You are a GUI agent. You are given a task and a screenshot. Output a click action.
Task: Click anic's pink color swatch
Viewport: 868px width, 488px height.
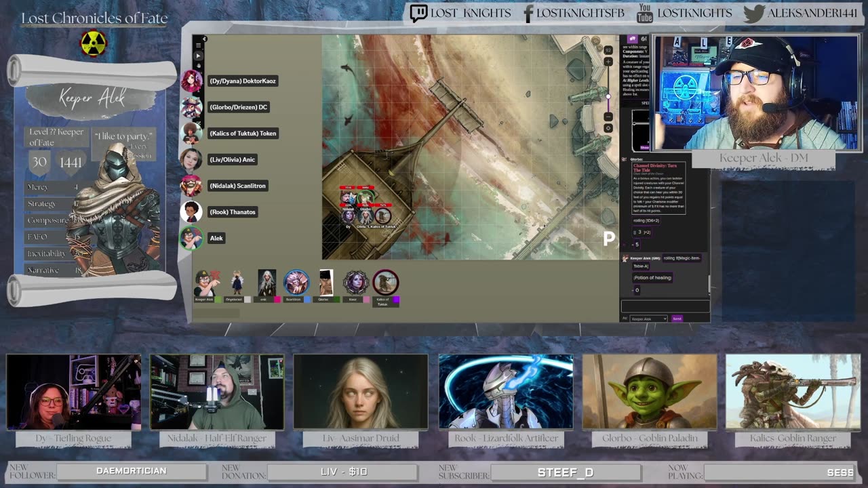click(277, 300)
